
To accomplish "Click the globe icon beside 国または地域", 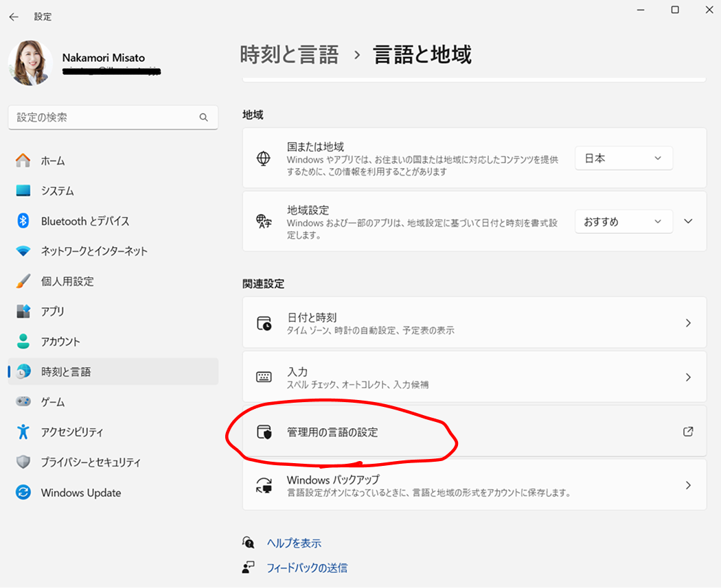I will tap(264, 158).
